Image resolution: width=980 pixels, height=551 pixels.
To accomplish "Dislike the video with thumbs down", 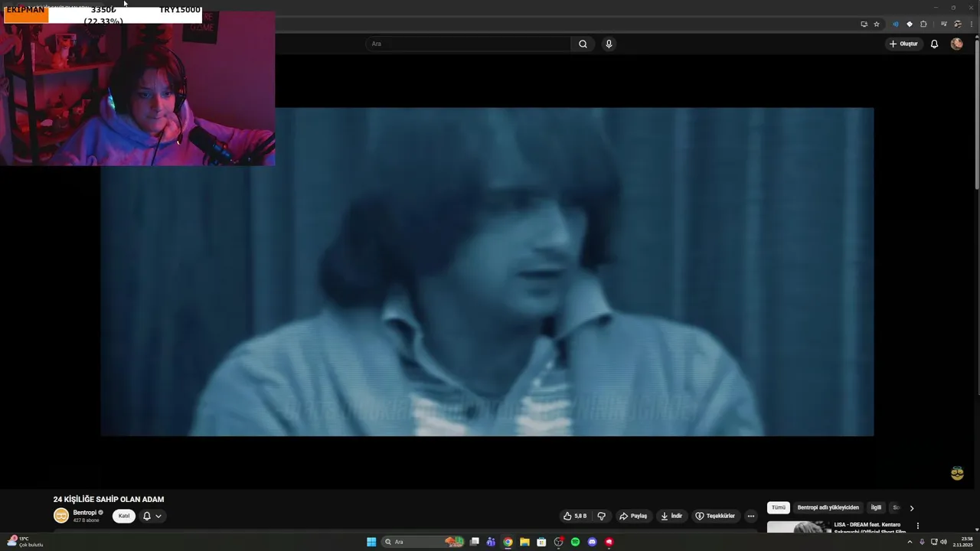I will pos(602,516).
